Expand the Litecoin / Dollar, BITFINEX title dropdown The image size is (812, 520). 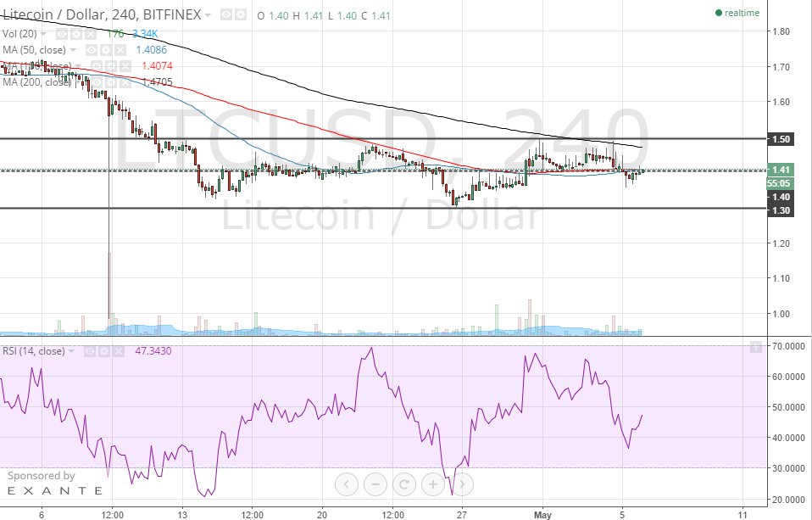pos(208,15)
